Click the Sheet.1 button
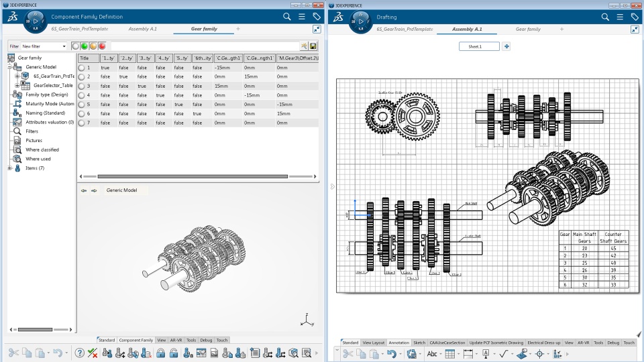The width and height of the screenshot is (644, 362). [x=479, y=46]
